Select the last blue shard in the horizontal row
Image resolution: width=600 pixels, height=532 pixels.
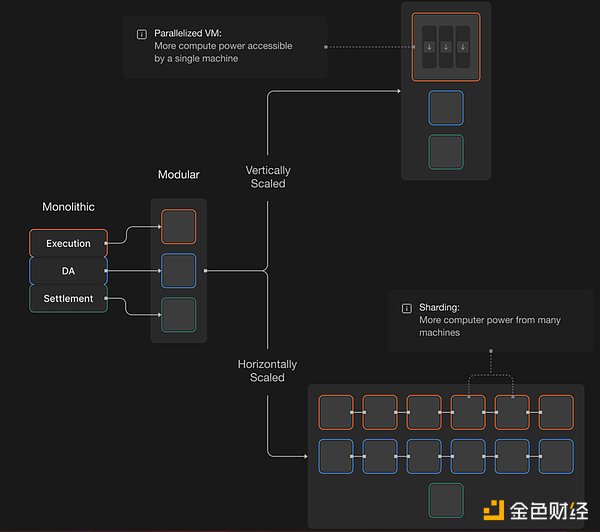(556, 456)
